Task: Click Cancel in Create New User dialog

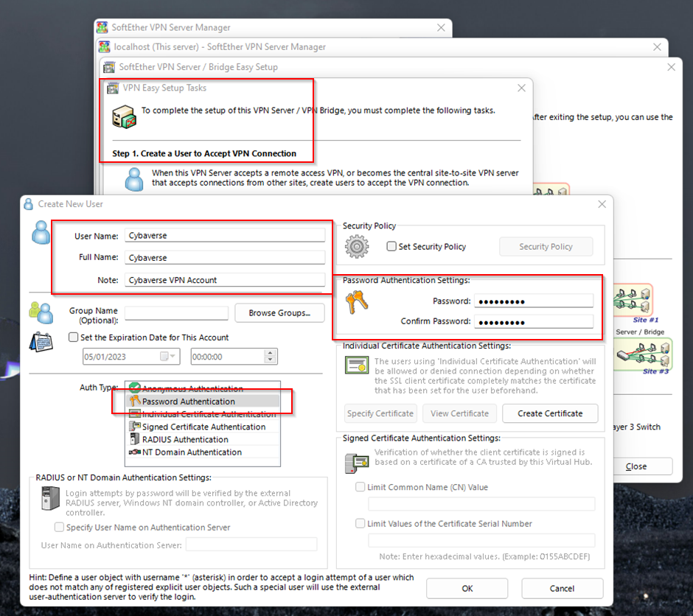Action: pyautogui.click(x=563, y=588)
